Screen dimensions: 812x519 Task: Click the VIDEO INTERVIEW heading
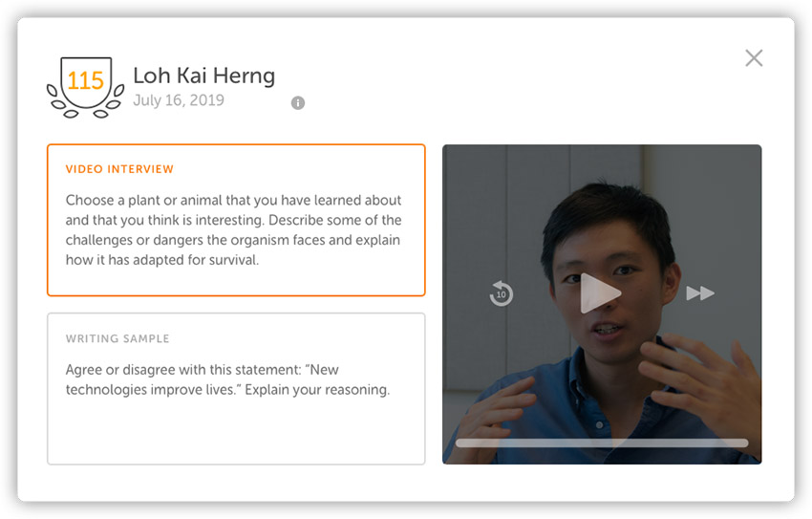pos(119,169)
